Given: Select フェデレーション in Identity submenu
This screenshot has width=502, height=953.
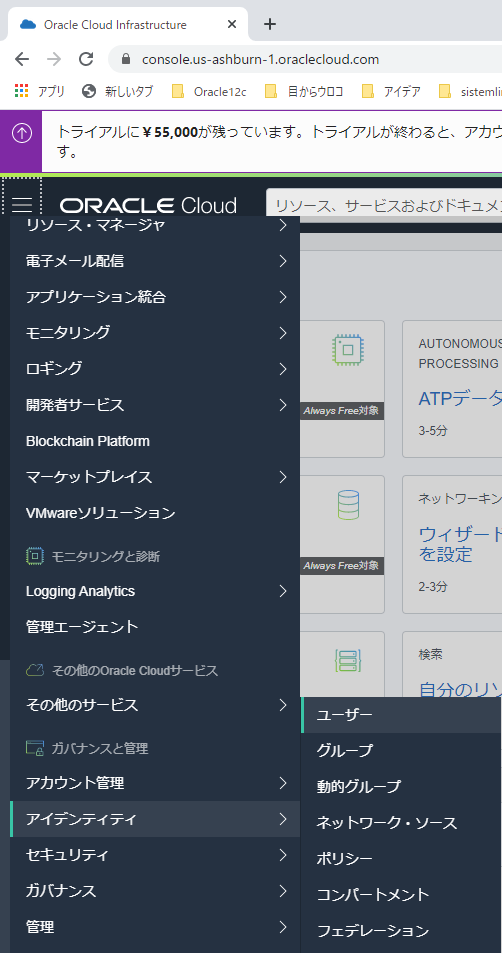Looking at the screenshot, I should point(401,931).
